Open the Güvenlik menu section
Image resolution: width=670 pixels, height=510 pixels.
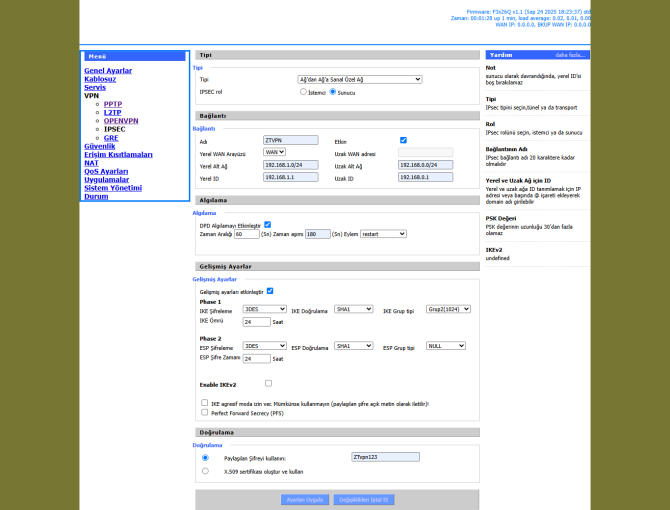click(x=99, y=146)
